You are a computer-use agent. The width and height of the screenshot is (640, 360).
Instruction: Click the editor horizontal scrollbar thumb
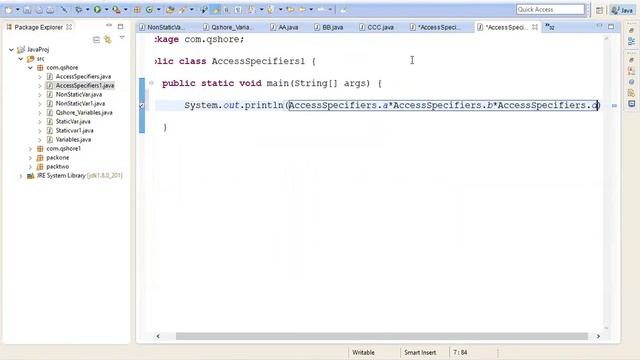point(382,336)
